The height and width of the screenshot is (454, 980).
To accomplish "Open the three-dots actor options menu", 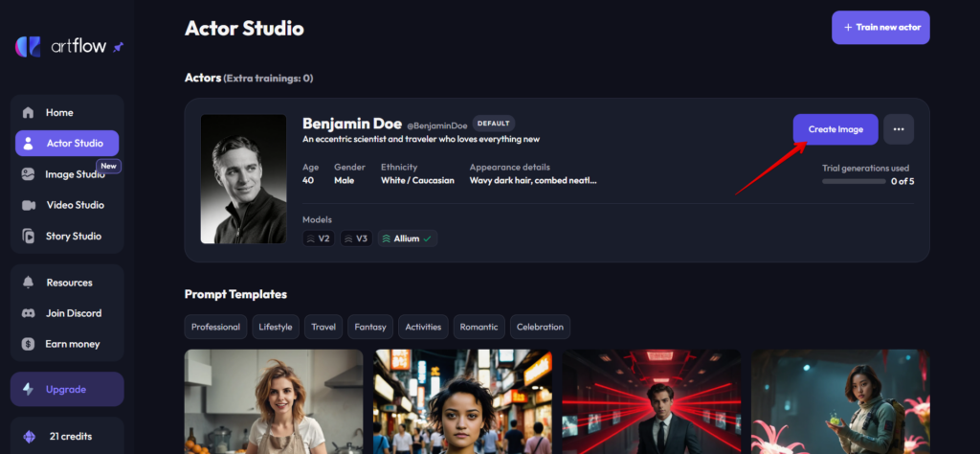I will click(899, 129).
